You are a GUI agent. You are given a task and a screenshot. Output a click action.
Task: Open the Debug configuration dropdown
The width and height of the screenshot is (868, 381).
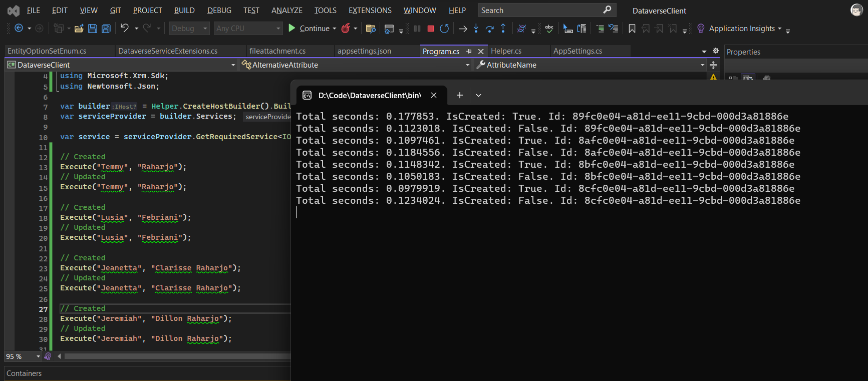click(x=189, y=29)
